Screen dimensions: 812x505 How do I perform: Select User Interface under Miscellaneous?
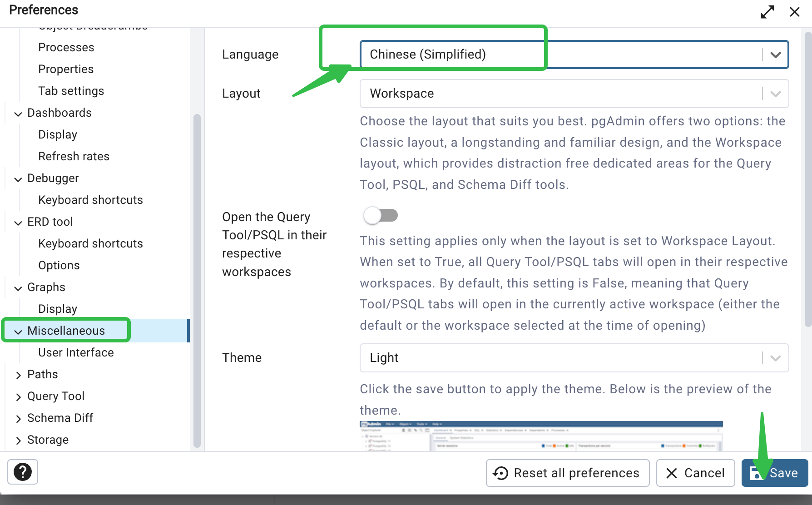(76, 352)
